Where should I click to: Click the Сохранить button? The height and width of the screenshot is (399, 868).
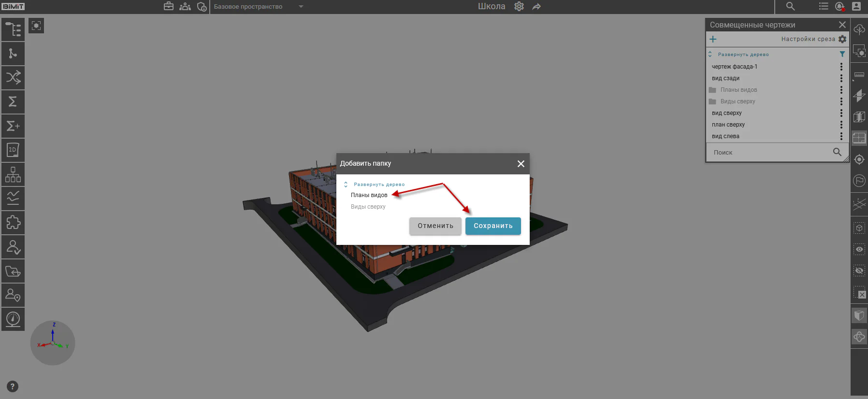click(x=493, y=226)
